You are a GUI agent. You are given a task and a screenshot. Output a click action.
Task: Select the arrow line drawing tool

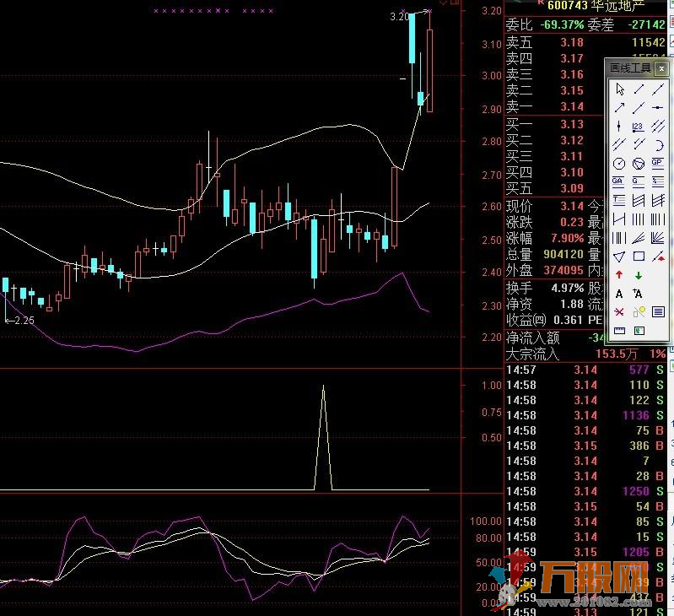click(x=618, y=107)
